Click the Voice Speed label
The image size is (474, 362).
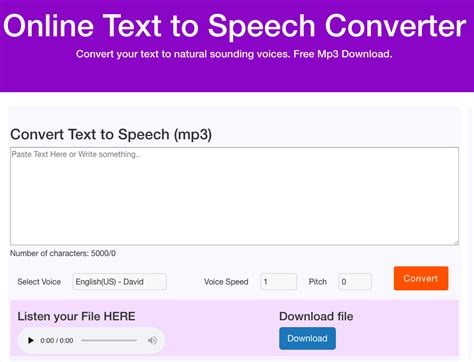coord(226,282)
